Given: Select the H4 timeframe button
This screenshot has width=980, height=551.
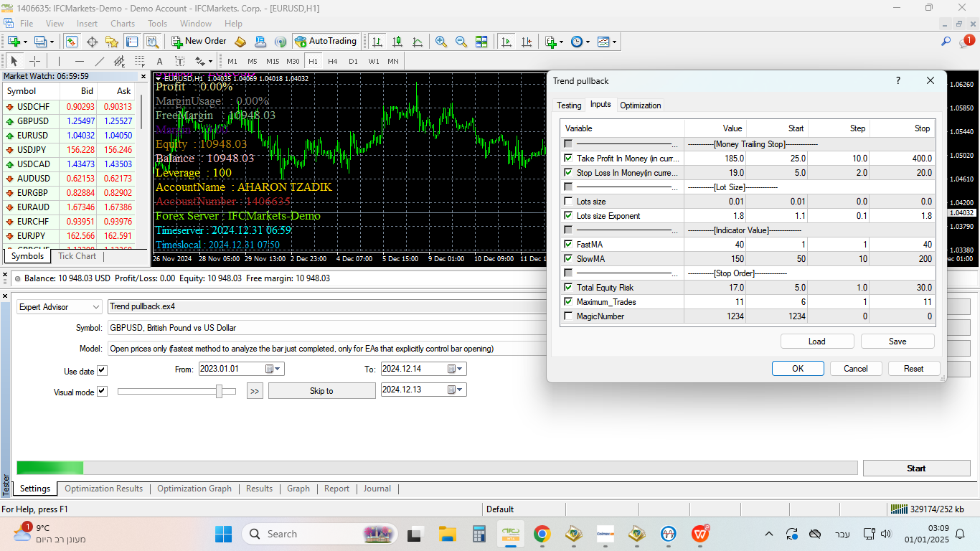Looking at the screenshot, I should [333, 61].
